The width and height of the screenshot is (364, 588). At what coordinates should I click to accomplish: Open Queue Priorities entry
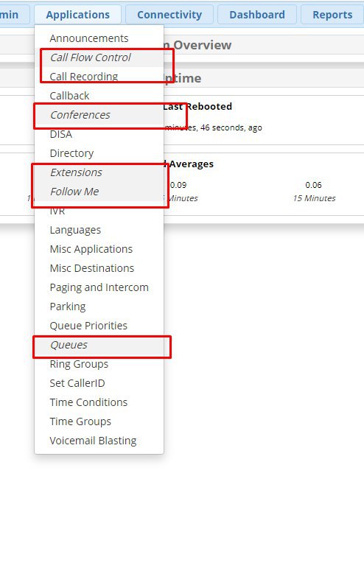(x=99, y=326)
